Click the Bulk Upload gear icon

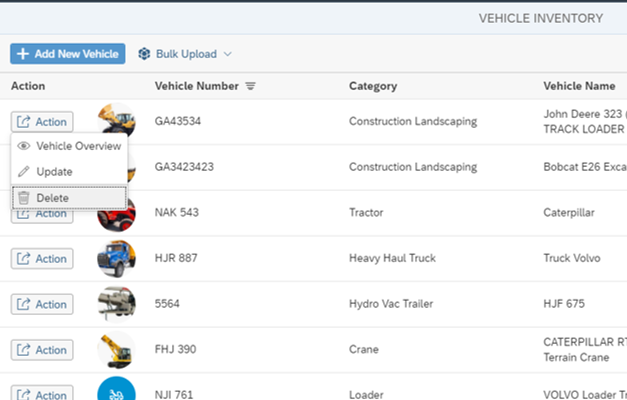[x=144, y=54]
